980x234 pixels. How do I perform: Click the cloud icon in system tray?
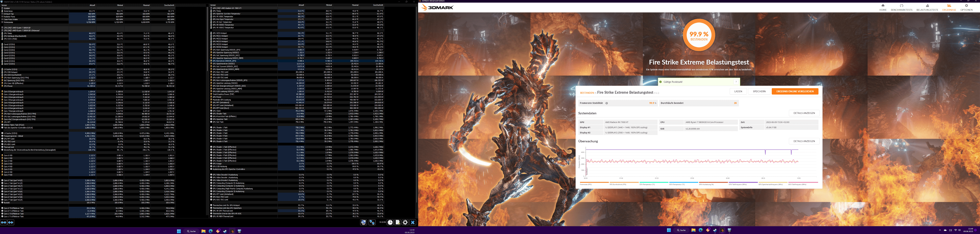[x=945, y=230]
